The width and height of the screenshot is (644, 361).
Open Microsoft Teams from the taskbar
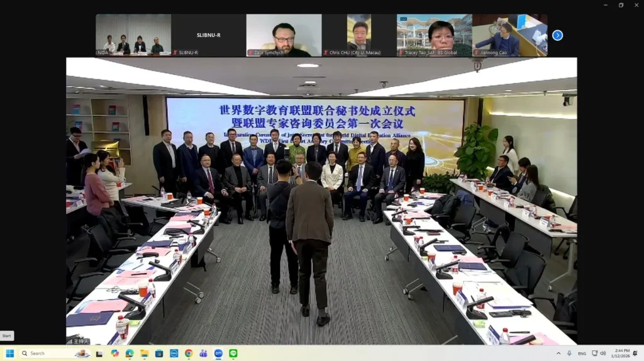(x=203, y=353)
